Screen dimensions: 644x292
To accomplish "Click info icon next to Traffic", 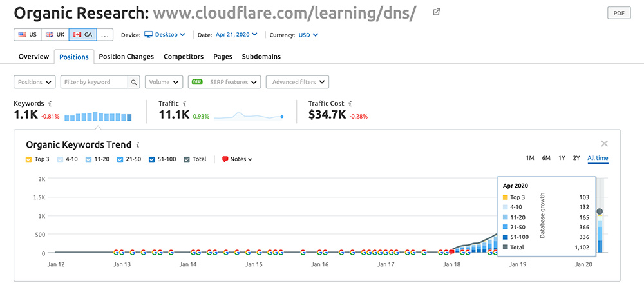I will coord(185,104).
